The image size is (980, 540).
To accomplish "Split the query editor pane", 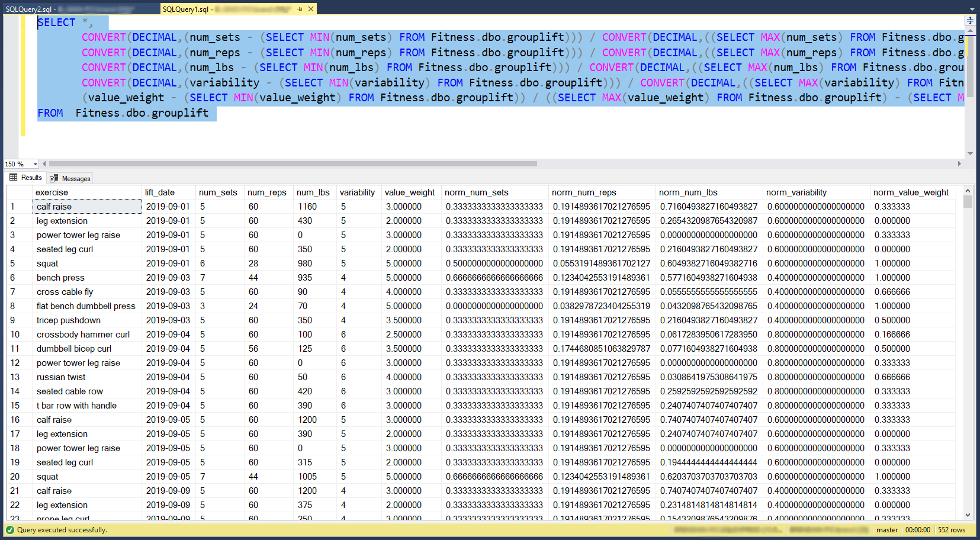I will pos(970,20).
